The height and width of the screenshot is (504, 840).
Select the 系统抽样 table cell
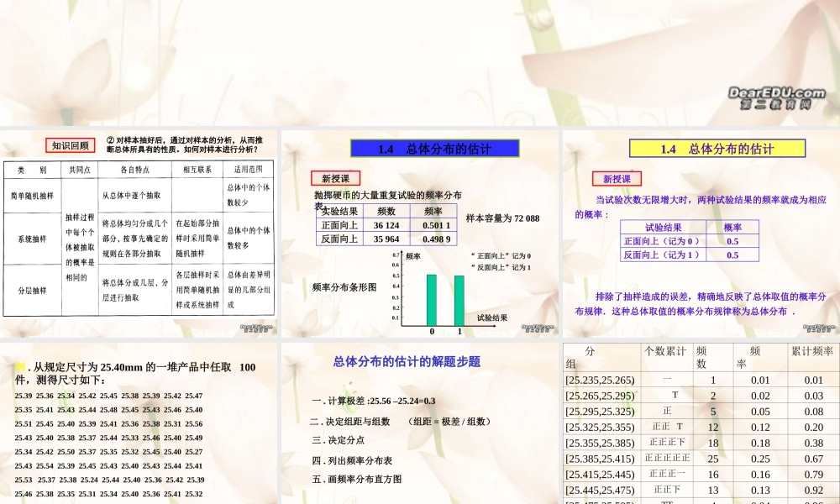coord(32,239)
